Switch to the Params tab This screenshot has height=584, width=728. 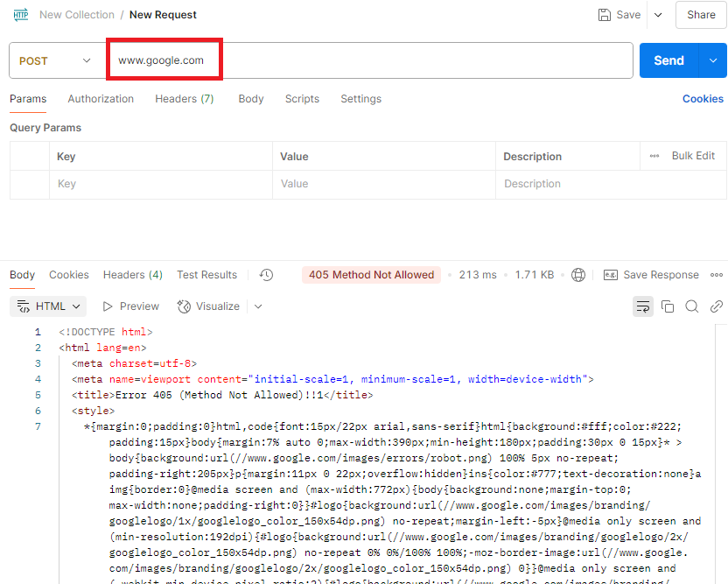point(28,99)
